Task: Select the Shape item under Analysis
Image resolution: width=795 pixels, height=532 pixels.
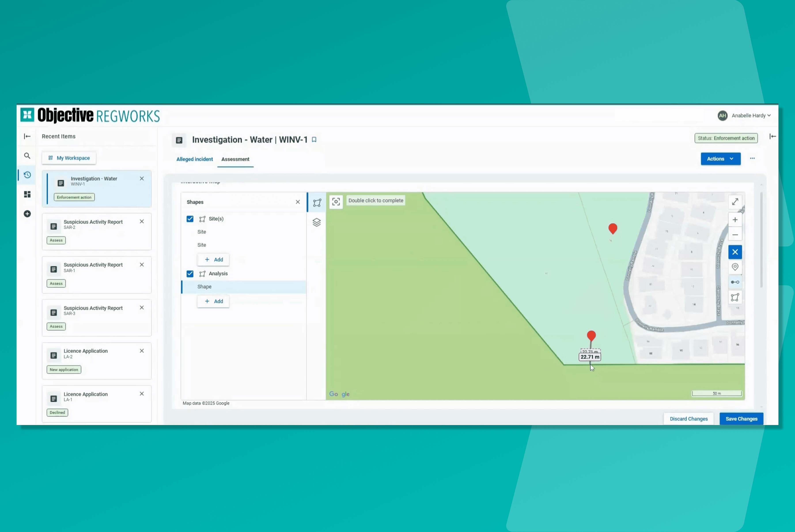Action: pyautogui.click(x=204, y=287)
